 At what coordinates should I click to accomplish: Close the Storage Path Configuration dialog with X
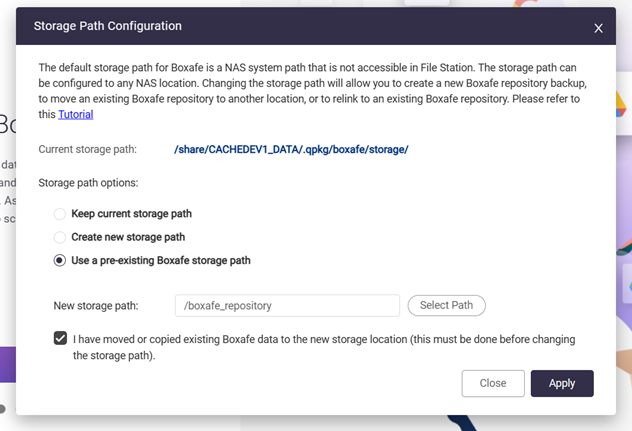pos(598,28)
